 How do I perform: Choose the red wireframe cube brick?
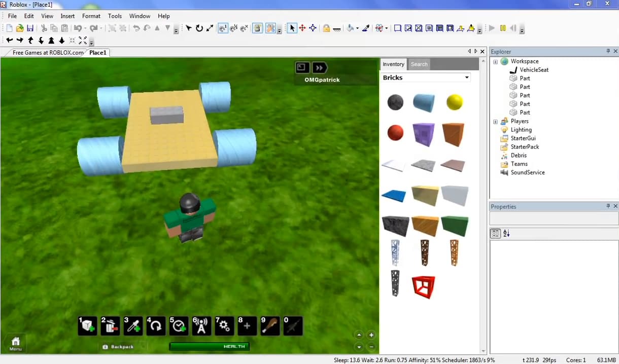click(423, 287)
